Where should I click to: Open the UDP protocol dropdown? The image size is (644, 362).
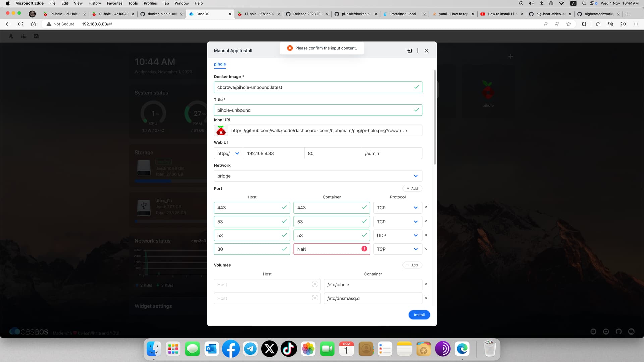[397, 235]
